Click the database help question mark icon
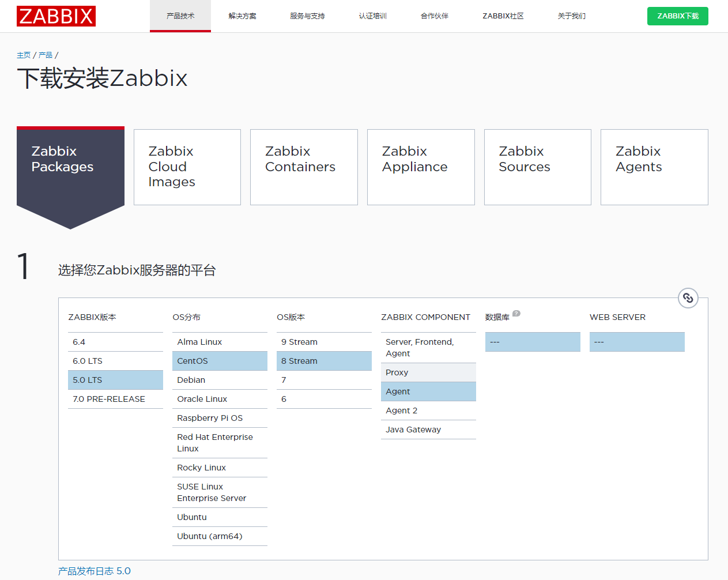This screenshot has width=728, height=580. coord(516,314)
